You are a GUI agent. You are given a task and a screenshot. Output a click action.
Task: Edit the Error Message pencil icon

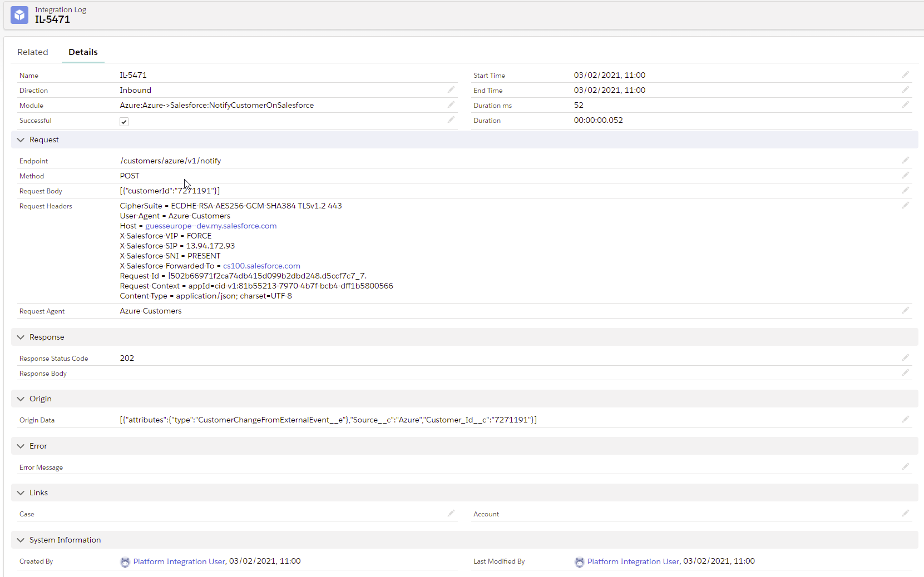(x=906, y=466)
